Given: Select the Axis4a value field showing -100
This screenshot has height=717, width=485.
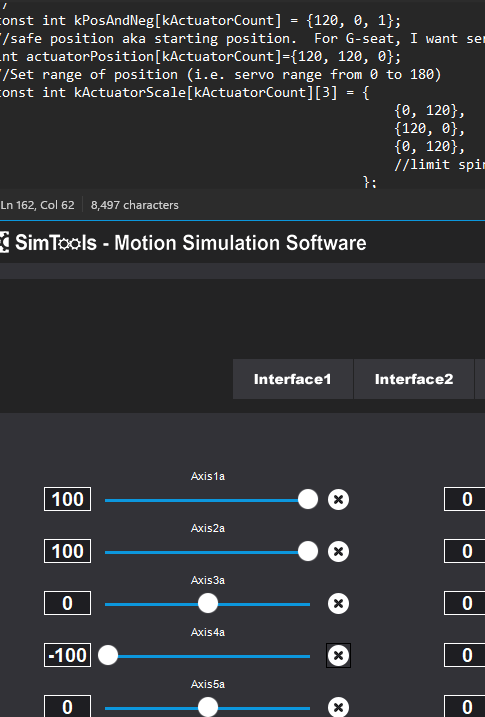Looking at the screenshot, I should [68, 655].
